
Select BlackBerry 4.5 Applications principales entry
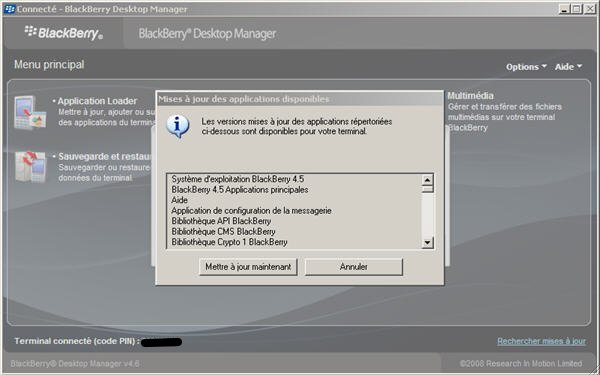pyautogui.click(x=240, y=190)
